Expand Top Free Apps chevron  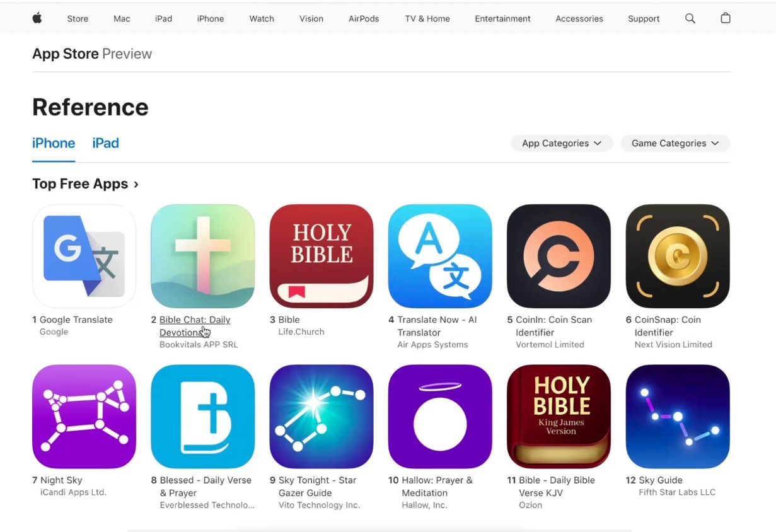[136, 184]
